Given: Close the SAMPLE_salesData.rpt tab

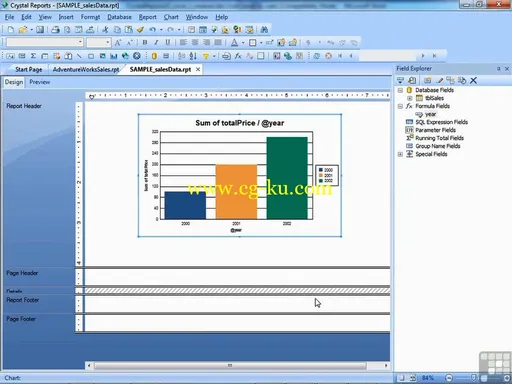Looking at the screenshot, I should tap(198, 69).
